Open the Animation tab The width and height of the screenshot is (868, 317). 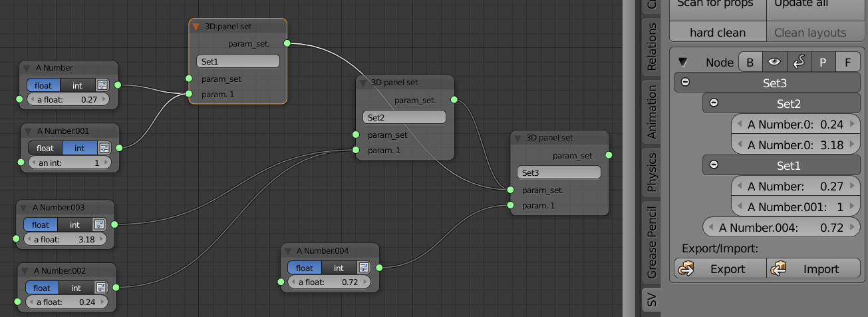click(x=652, y=111)
